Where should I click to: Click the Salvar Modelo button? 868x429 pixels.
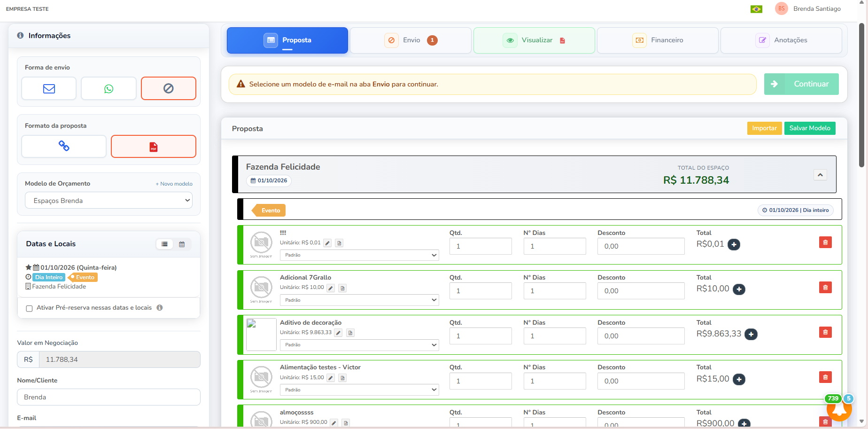pos(810,128)
